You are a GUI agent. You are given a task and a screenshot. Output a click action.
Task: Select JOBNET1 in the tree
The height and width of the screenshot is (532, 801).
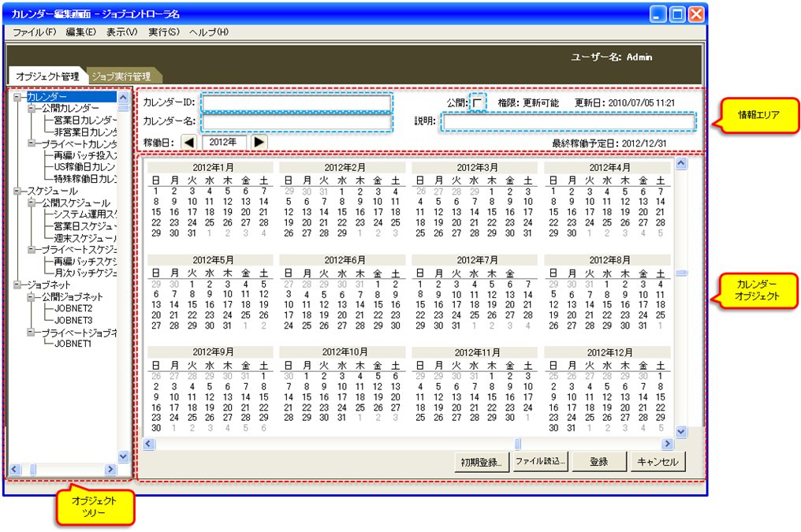tap(73, 344)
